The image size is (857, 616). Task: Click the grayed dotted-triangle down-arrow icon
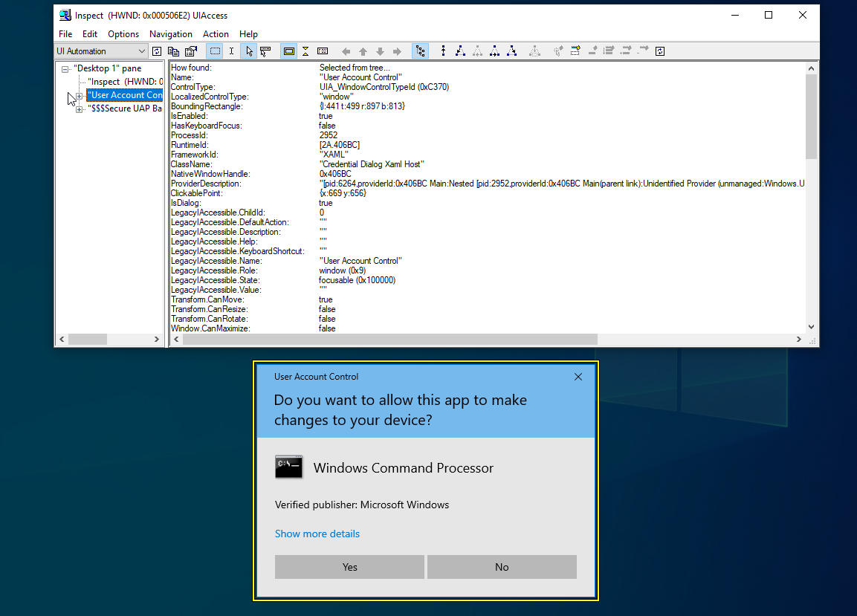(534, 51)
